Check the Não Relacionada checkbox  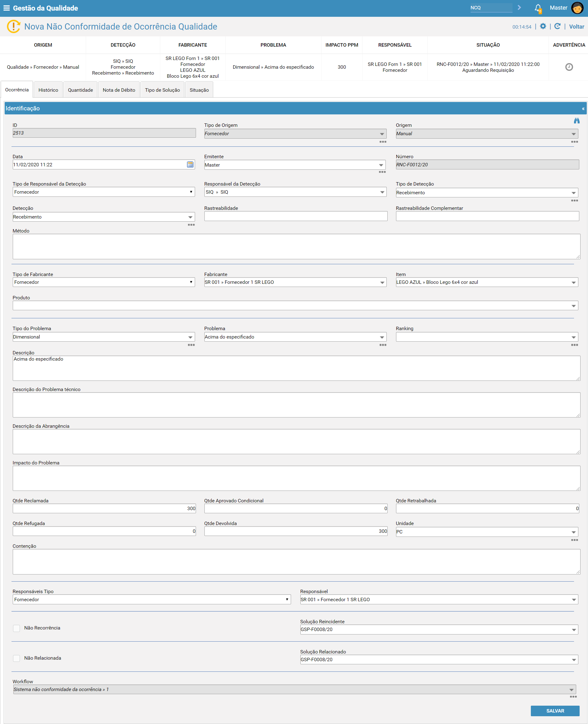click(x=16, y=658)
